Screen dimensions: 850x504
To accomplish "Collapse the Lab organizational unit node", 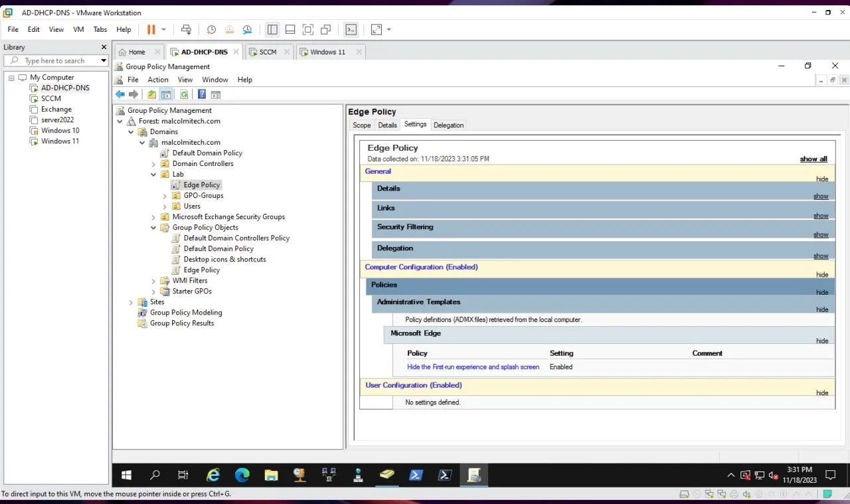I will click(154, 175).
